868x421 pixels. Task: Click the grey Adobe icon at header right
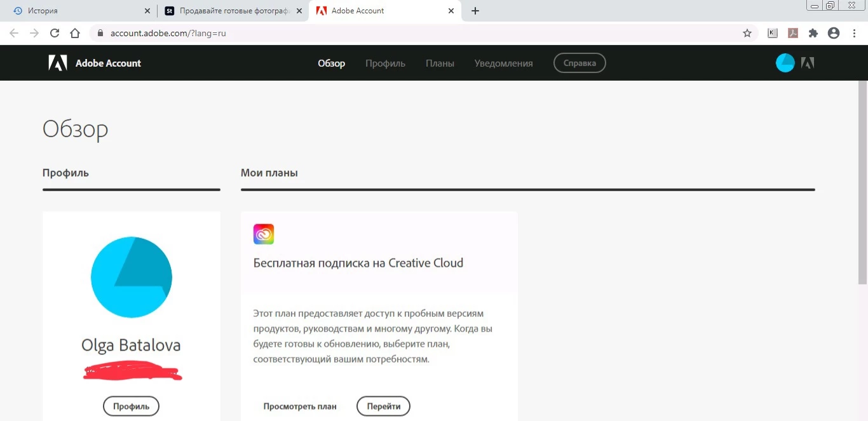pyautogui.click(x=808, y=63)
